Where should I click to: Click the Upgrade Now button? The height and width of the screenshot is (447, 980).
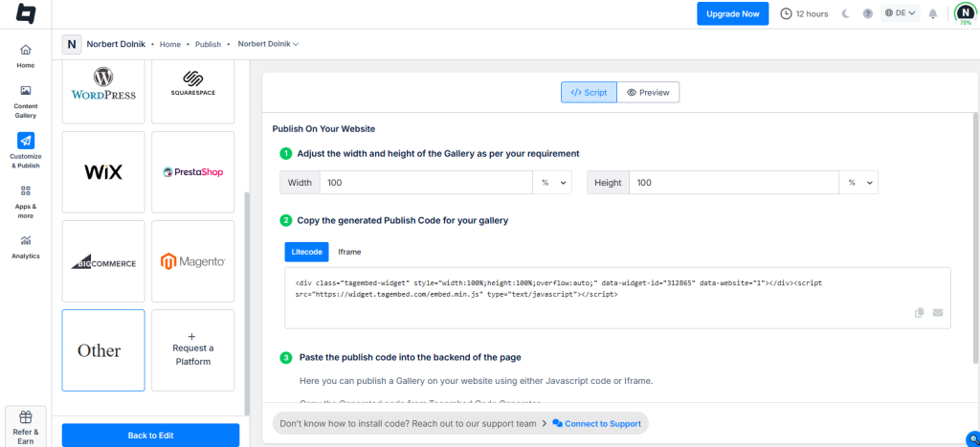coord(732,13)
